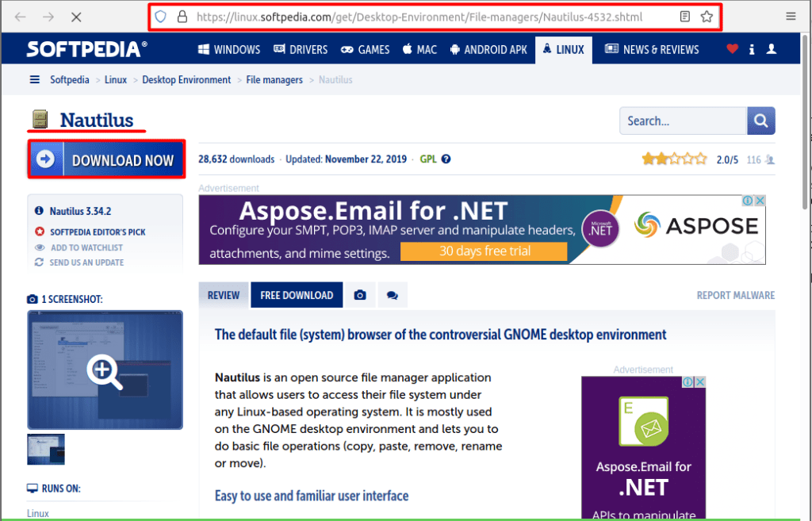
Task: Click the AdChoices info icon on banner ad
Action: click(x=748, y=201)
